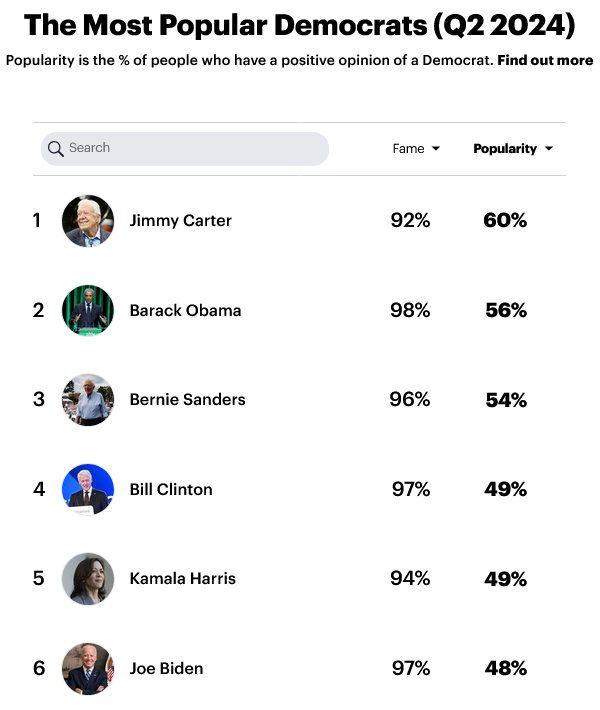
Task: Open Joe Biden's profile photo
Action: [x=88, y=668]
